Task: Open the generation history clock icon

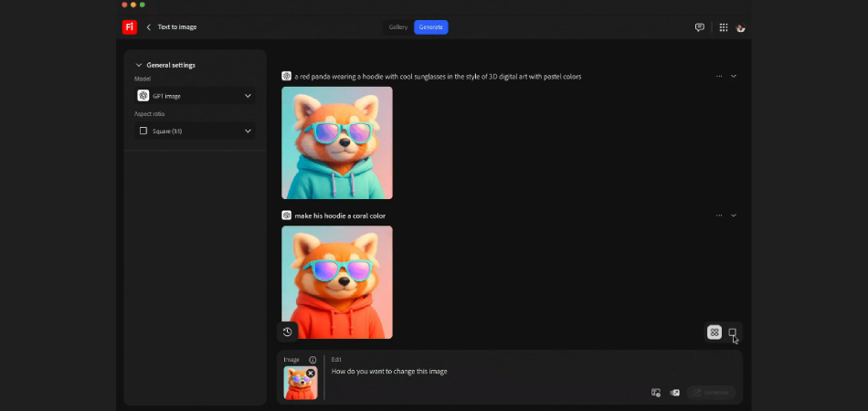Action: pos(287,332)
